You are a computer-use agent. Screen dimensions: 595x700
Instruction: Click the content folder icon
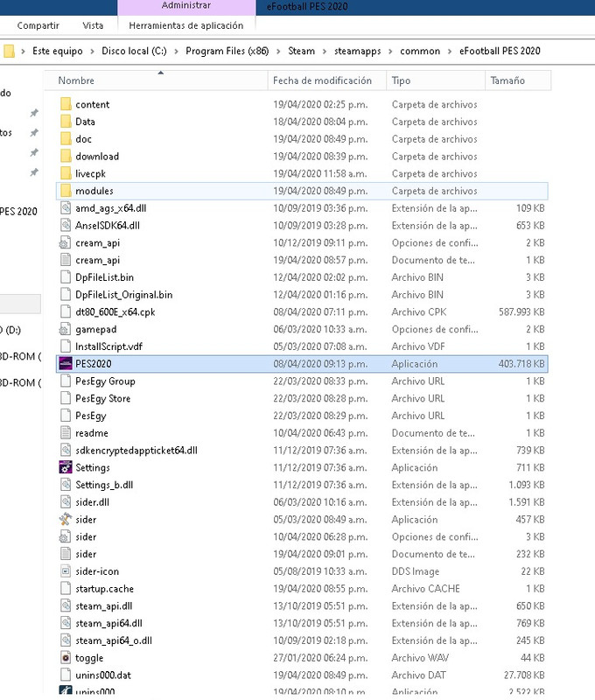tap(66, 104)
